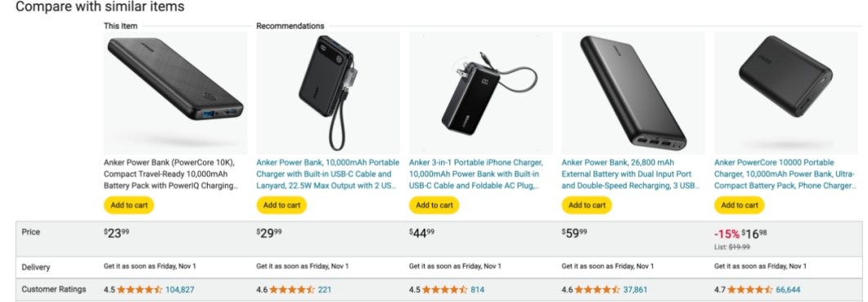Open the Anker Power Bank 26,800 mAh title link

[631, 174]
